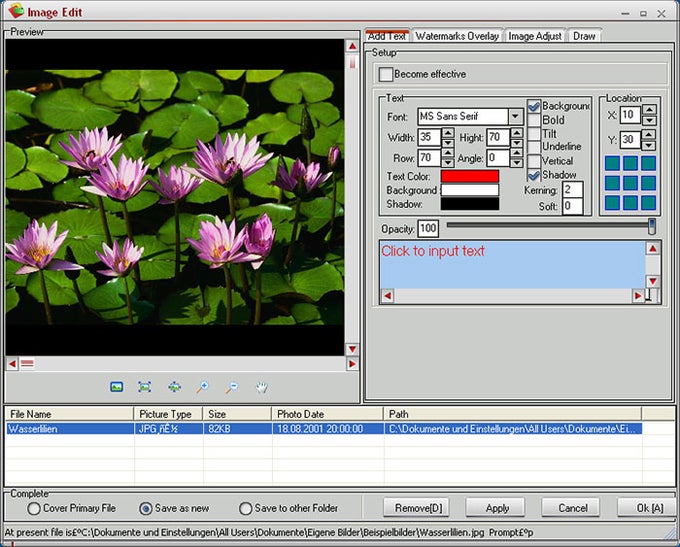Viewport: 680px width, 547px height.
Task: Choose the bottom-left location preset square
Action: point(612,203)
